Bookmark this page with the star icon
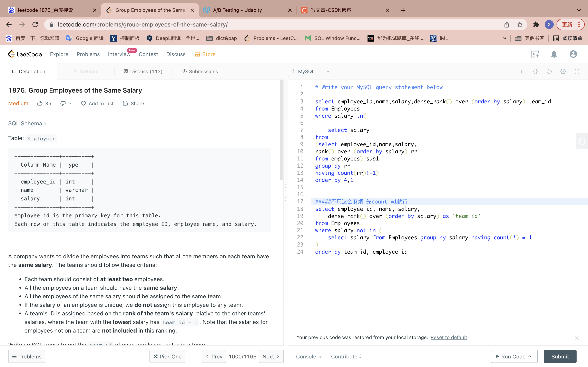588x367 pixels. pos(519,24)
